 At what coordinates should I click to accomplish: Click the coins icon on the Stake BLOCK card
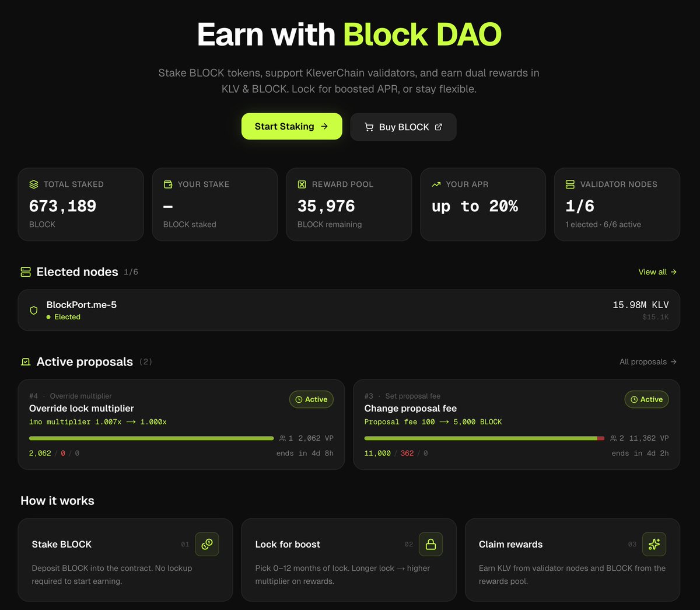tap(207, 544)
